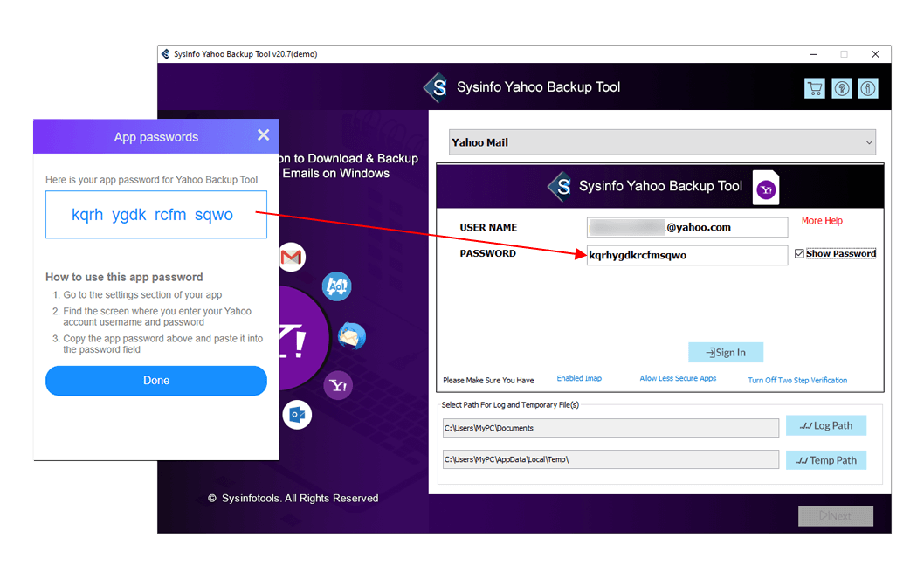924x565 pixels.
Task: Close the App passwords dialog
Action: pos(264,134)
